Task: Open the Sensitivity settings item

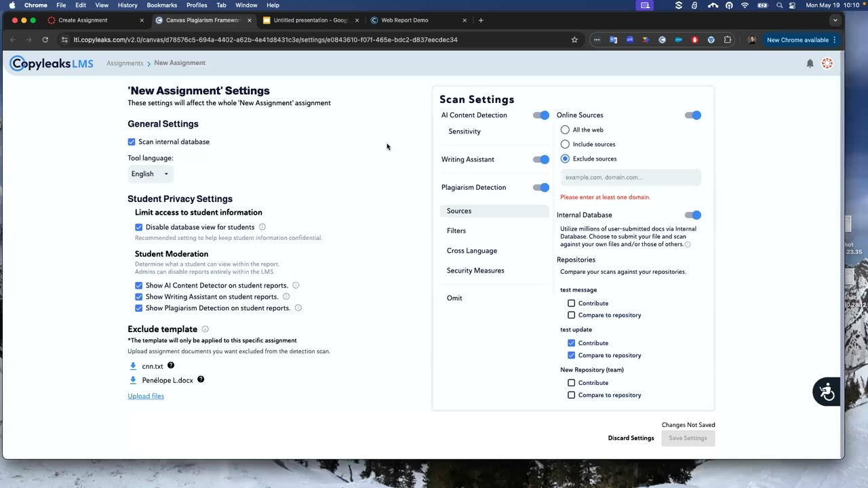Action: click(465, 131)
